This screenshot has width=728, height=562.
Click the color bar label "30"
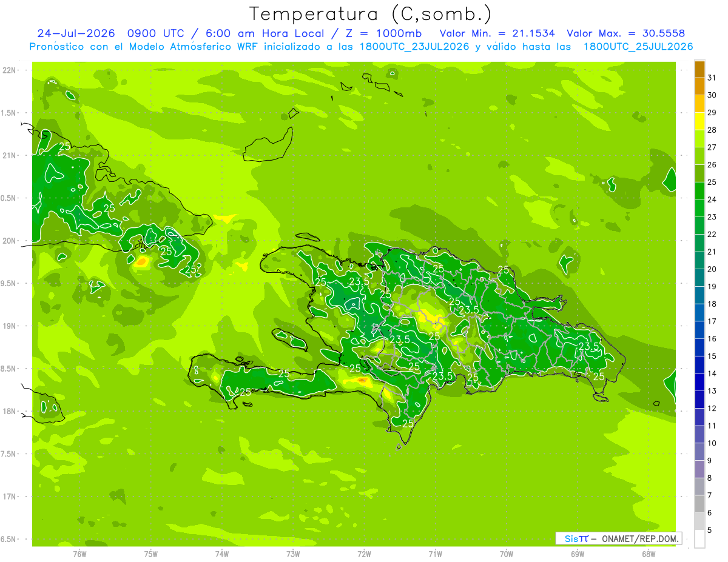712,95
